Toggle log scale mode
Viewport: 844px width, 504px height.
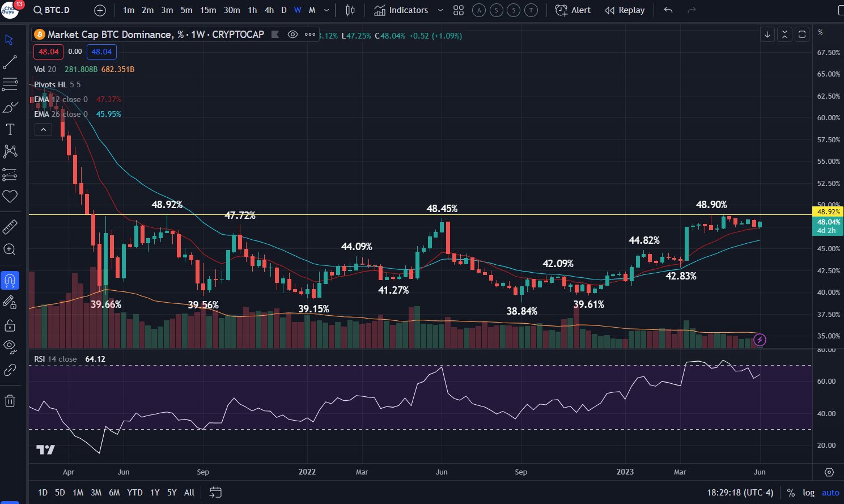pyautogui.click(x=809, y=493)
